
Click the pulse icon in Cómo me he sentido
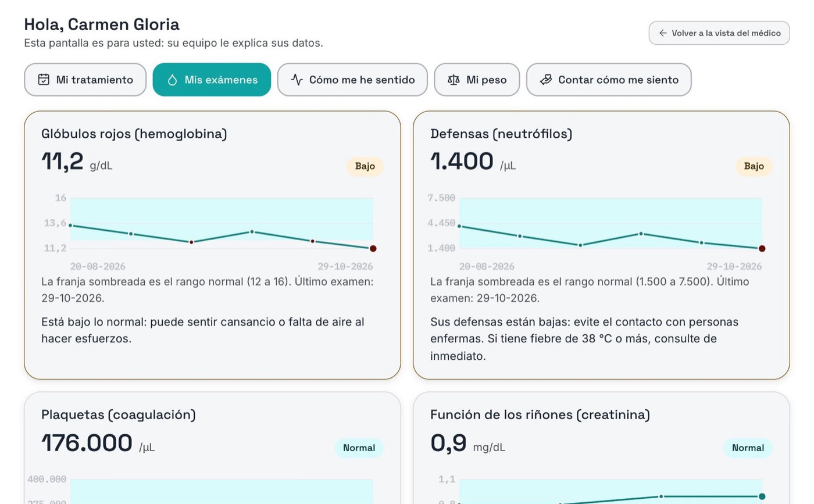click(297, 80)
